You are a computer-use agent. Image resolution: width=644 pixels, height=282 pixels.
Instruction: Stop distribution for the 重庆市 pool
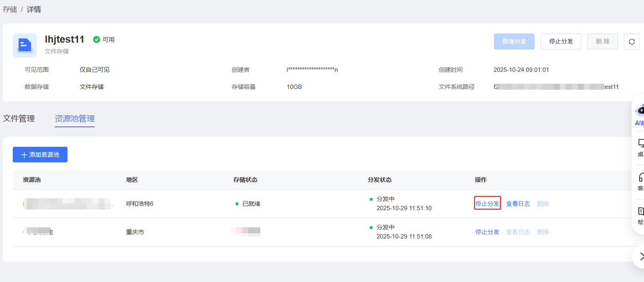coord(487,232)
